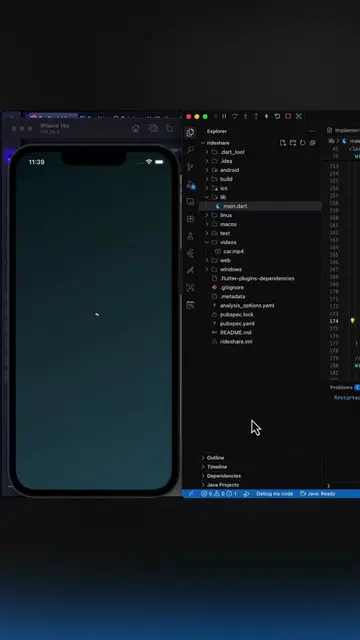Rotate the device in the Simulator toolbar
The image size is (360, 640).
pos(170,129)
